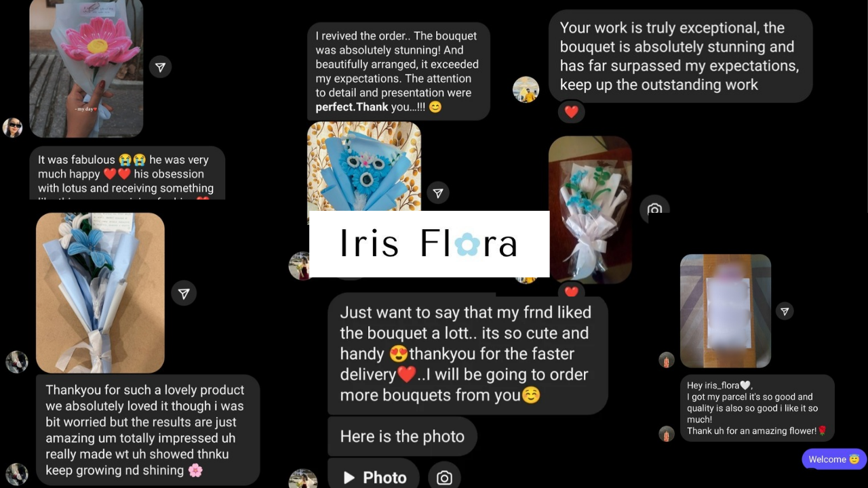Open pink lotus flower photo
The image size is (868, 488).
pos(86,68)
